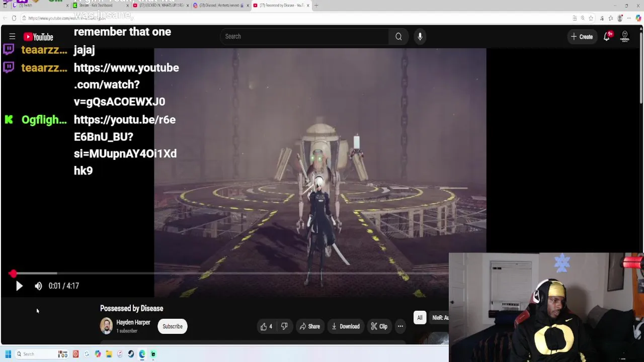Click the 0:01 / 4:17 time display

coord(63,286)
